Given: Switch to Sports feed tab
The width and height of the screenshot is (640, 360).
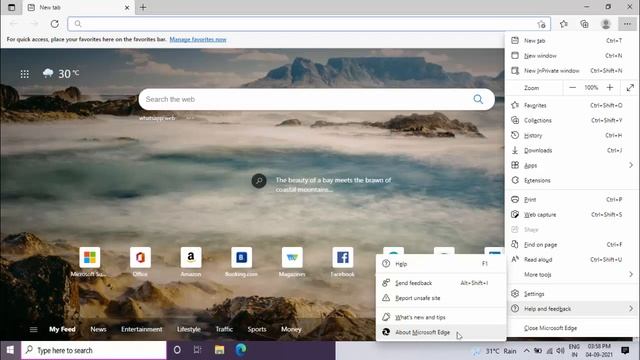Looking at the screenshot, I should point(257,329).
